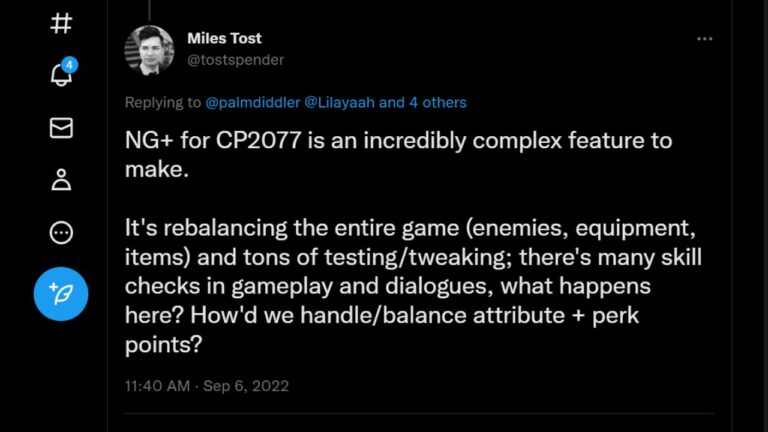Open the @palmdiddler mention link
Viewport: 768px width, 432px height.
point(254,102)
